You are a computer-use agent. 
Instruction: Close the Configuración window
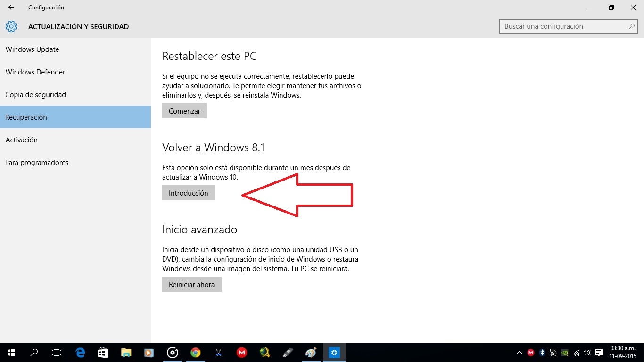click(x=633, y=8)
